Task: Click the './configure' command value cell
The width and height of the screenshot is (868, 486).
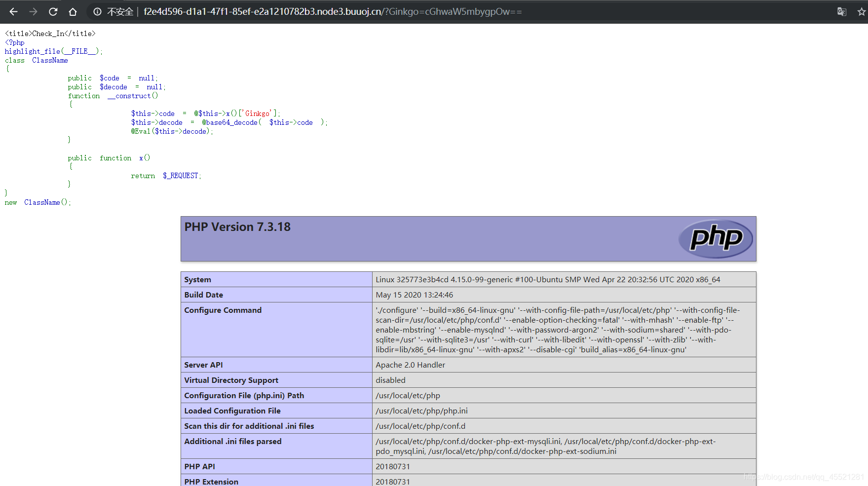Action: (564, 330)
